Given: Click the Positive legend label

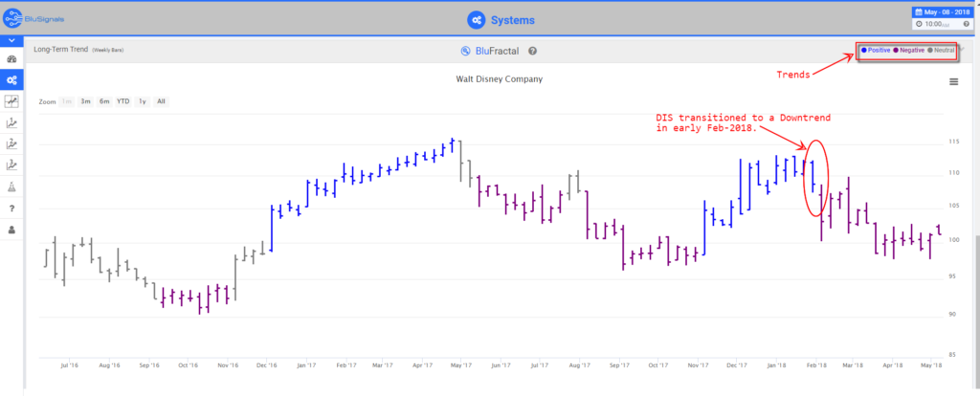Looking at the screenshot, I should coord(880,50).
